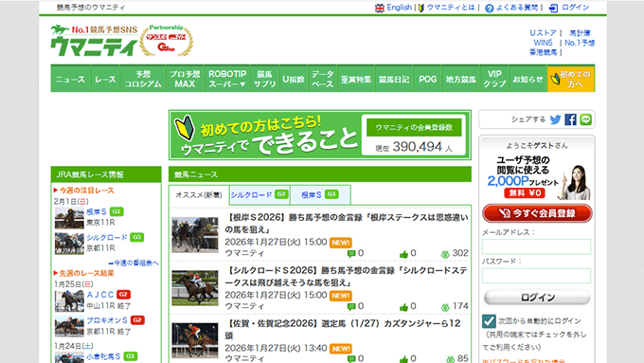Open プロキオンS race result link
The width and height of the screenshot is (644, 363).
coord(107,320)
